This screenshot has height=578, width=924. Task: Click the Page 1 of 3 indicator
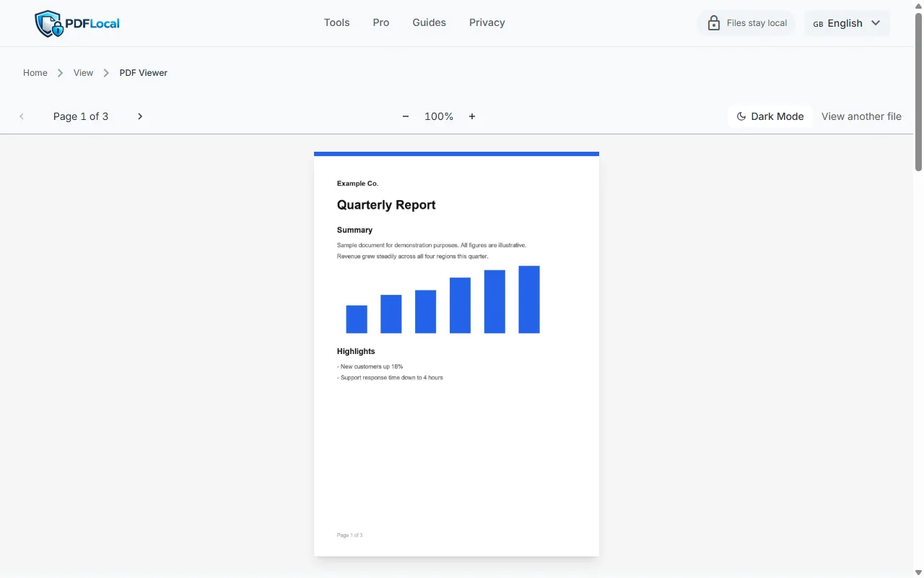coord(81,116)
